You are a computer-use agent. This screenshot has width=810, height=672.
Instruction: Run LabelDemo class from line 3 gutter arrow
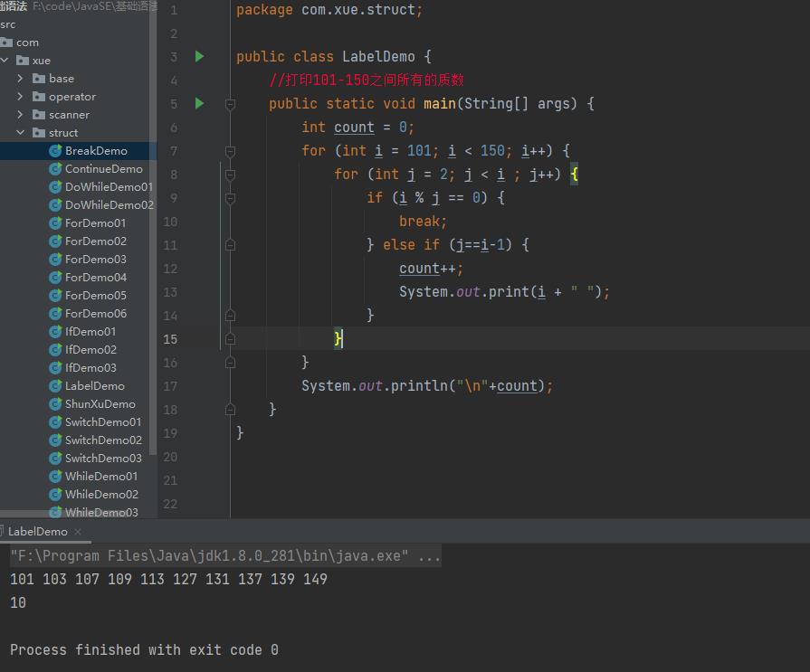tap(199, 56)
